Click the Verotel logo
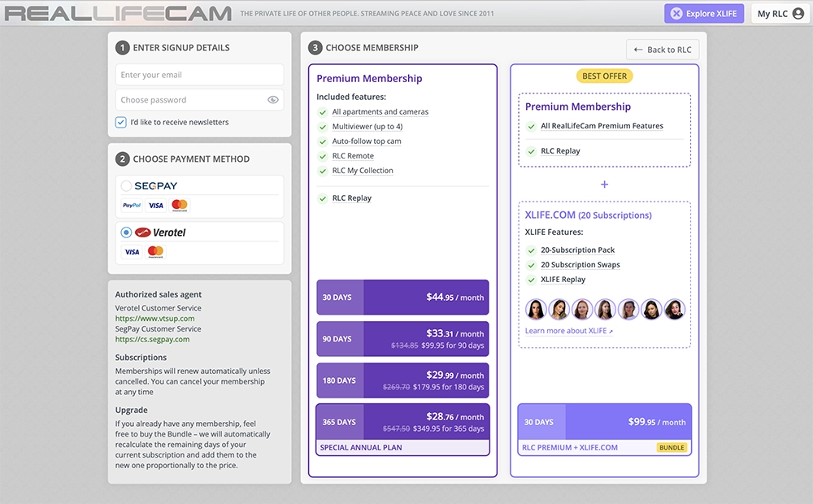Image resolution: width=813 pixels, height=504 pixels. [x=160, y=232]
